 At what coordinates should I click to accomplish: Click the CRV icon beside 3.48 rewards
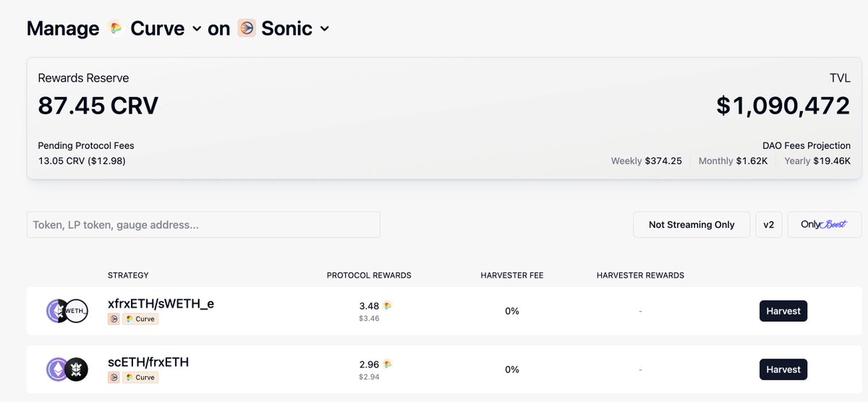(388, 306)
